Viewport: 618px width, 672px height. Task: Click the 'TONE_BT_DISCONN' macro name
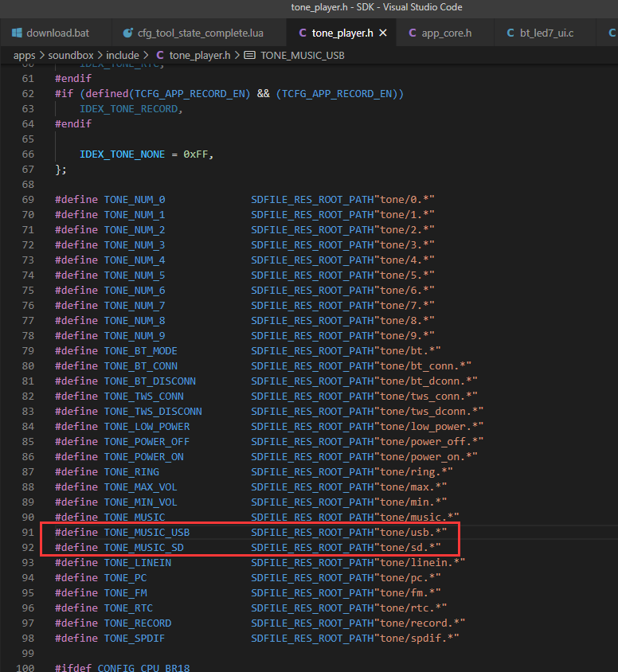click(x=150, y=381)
